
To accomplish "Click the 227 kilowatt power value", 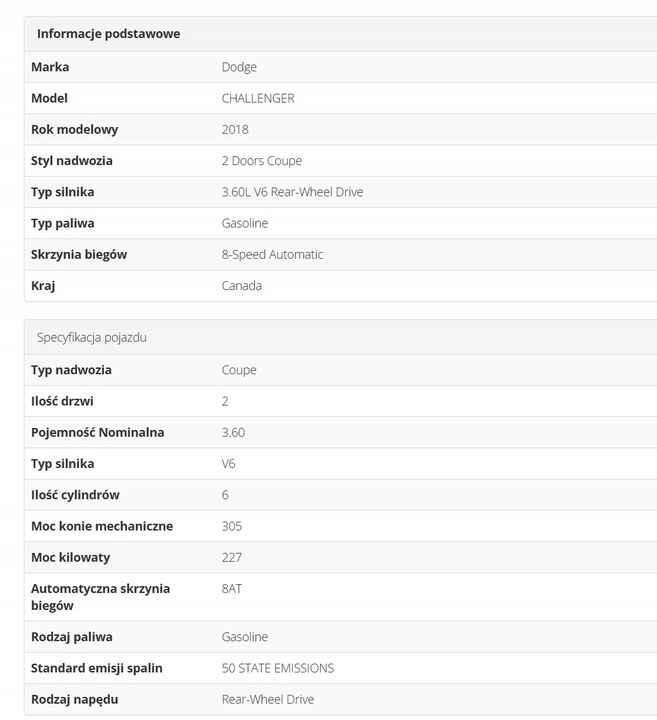I will pyautogui.click(x=232, y=557).
